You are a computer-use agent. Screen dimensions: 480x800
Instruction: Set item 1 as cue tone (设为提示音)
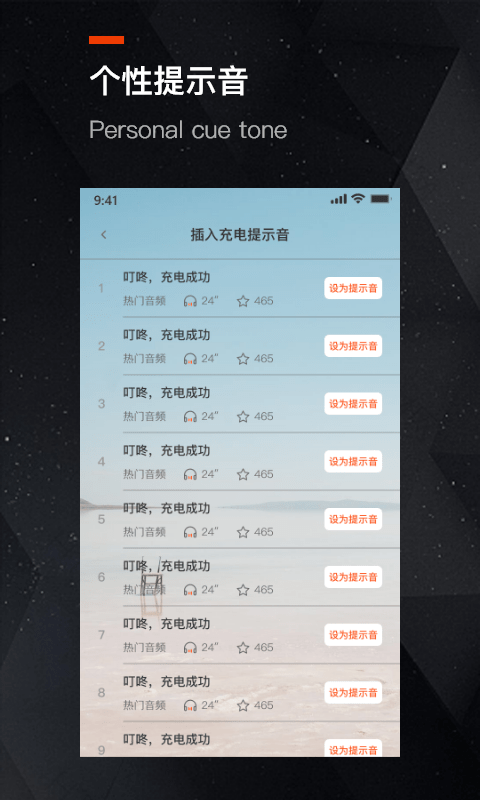coord(353,288)
